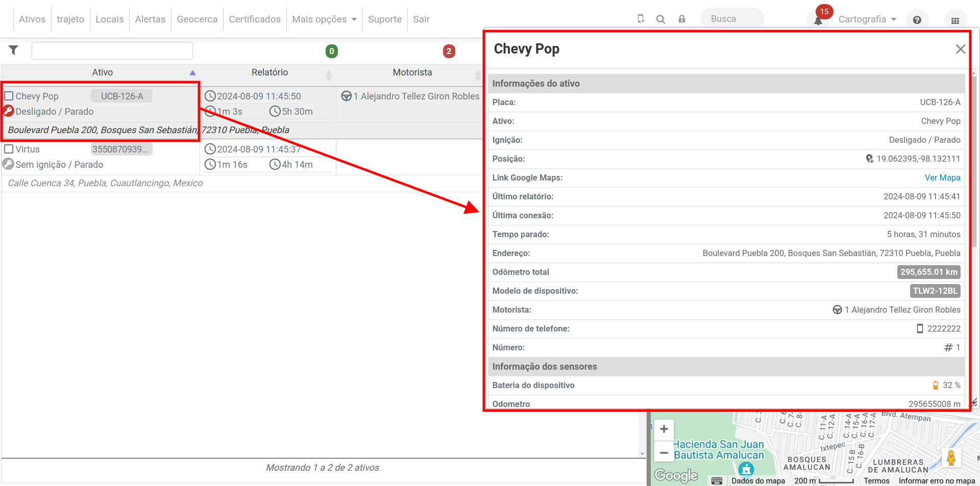This screenshot has height=486, width=980.
Task: Click the filter funnel icon
Action: [x=14, y=50]
